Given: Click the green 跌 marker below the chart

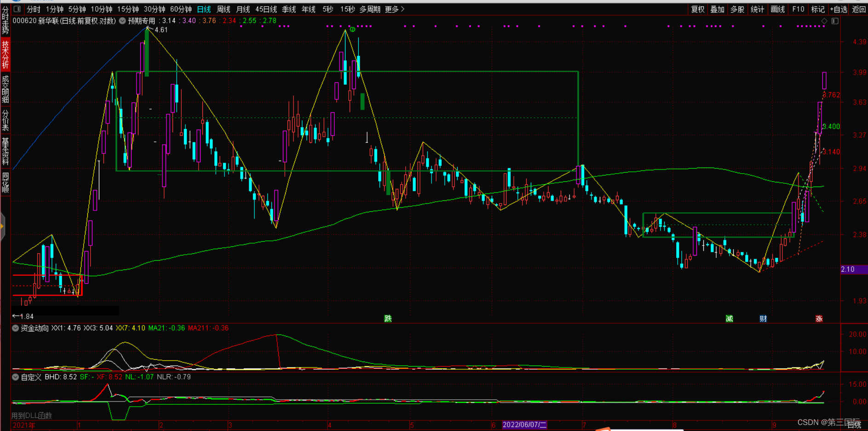Looking at the screenshot, I should pyautogui.click(x=388, y=318).
